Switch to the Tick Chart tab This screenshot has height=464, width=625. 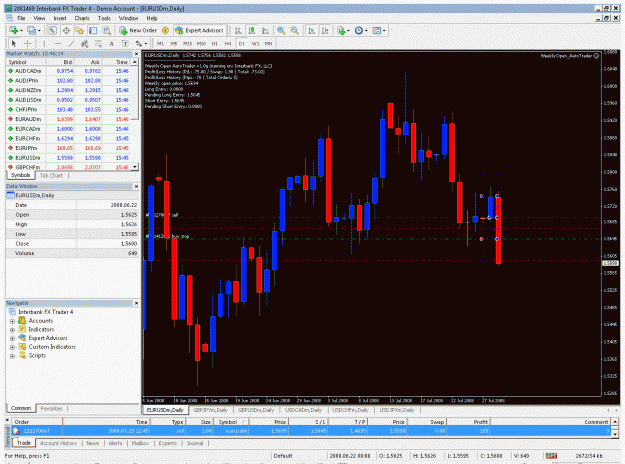pyautogui.click(x=51, y=175)
